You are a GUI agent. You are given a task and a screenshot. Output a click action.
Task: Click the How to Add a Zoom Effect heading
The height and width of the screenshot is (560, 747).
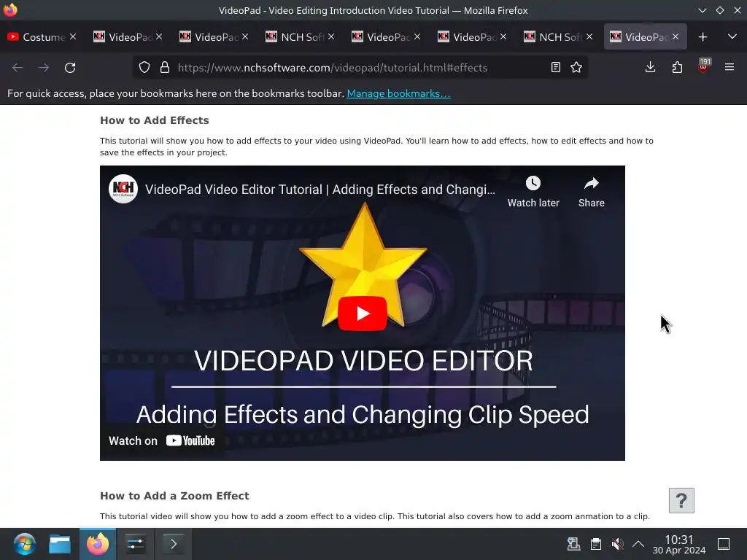[x=174, y=496]
